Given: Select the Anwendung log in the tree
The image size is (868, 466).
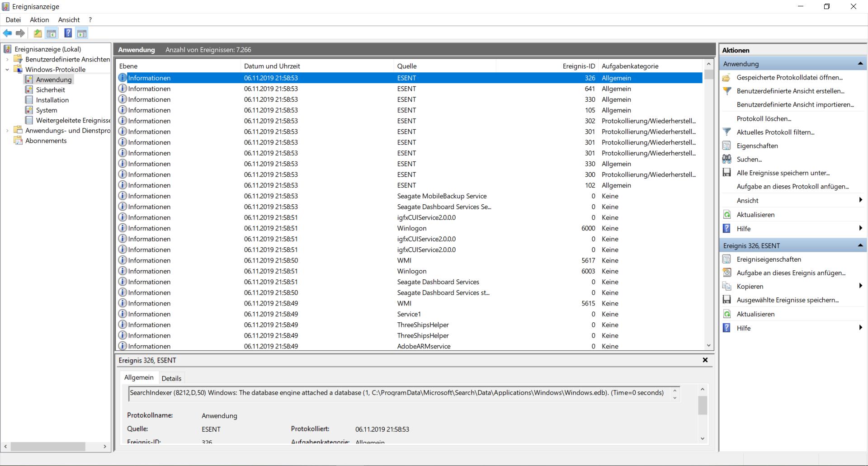Looking at the screenshot, I should [x=53, y=80].
